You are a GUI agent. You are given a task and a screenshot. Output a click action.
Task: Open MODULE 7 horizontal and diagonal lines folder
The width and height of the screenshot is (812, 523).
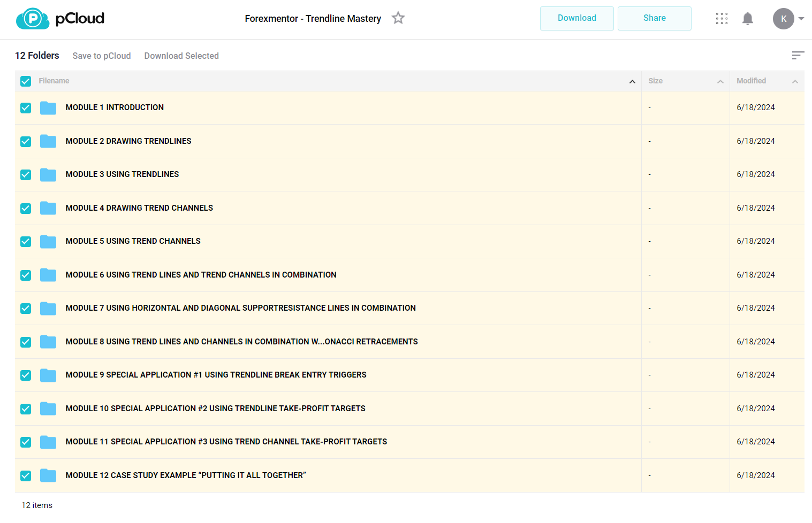tap(240, 308)
